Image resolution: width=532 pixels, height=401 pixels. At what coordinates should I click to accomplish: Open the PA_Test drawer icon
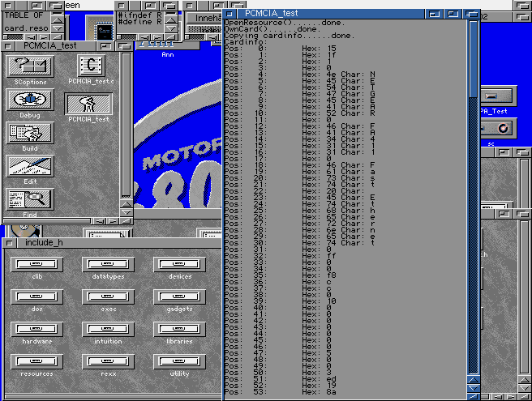tap(498, 96)
